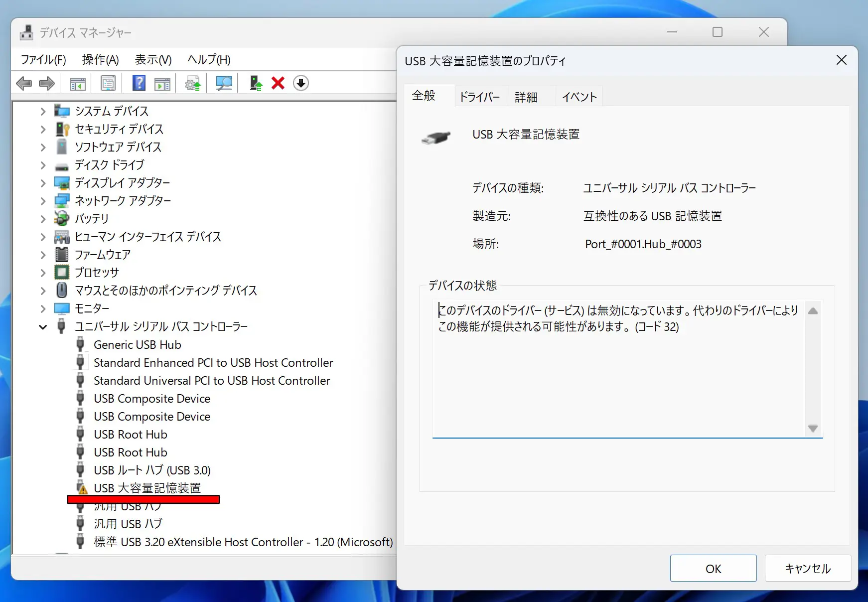Image resolution: width=868 pixels, height=602 pixels.
Task: Click the Properties toolbar icon
Action: click(x=108, y=83)
